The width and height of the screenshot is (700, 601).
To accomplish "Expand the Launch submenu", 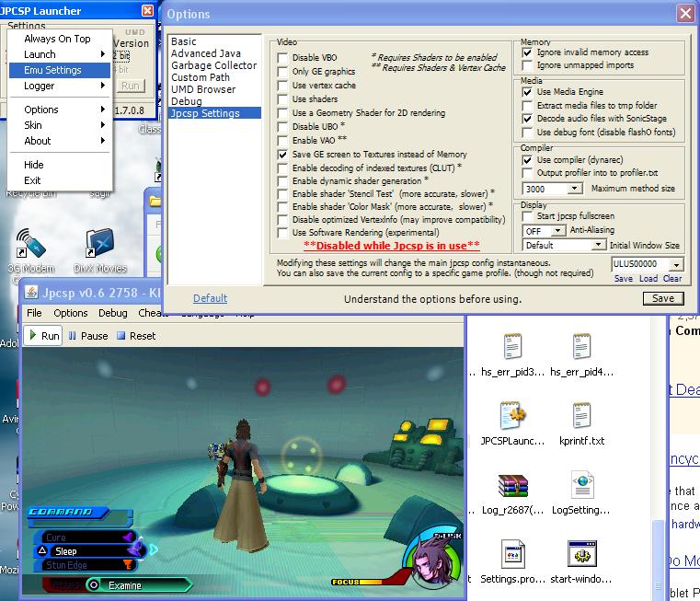I will (x=60, y=54).
